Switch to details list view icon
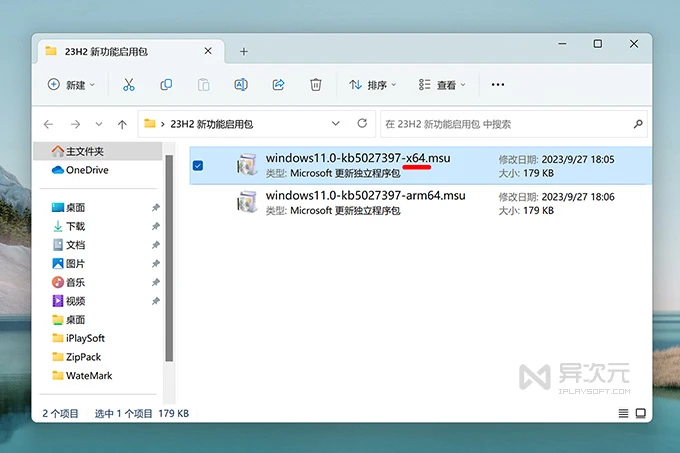Screen dimensions: 680x453 pyautogui.click(x=623, y=414)
